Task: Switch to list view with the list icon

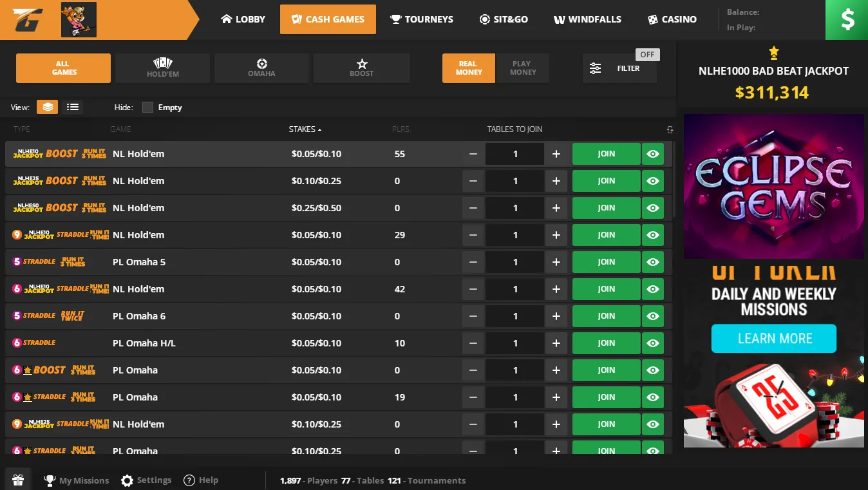Action: click(72, 107)
